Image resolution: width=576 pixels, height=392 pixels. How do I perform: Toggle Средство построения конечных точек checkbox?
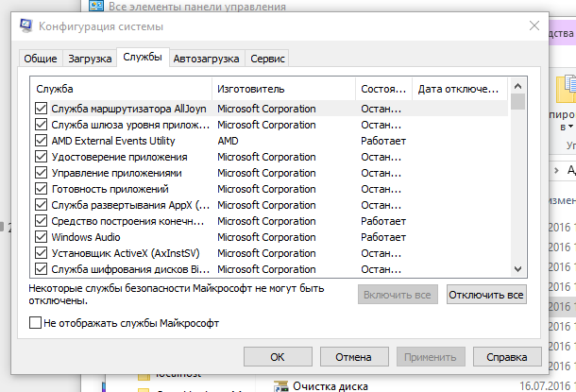(41, 221)
